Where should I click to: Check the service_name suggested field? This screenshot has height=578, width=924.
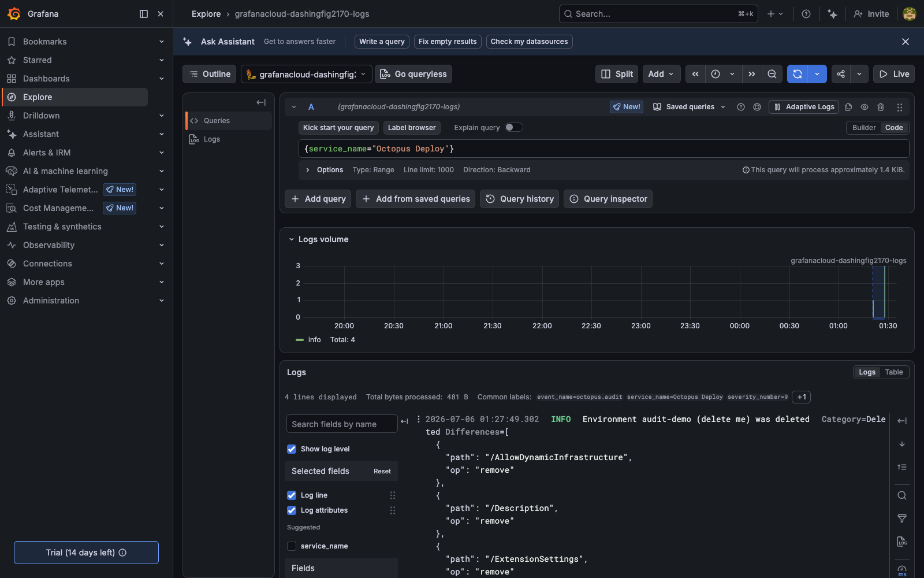coord(292,546)
